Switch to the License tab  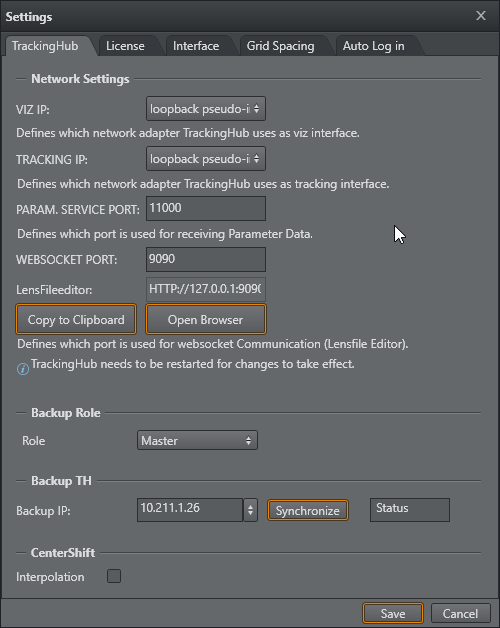click(x=125, y=46)
